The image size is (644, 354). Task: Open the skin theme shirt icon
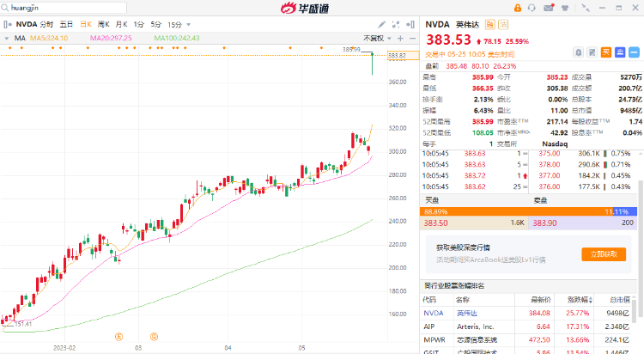pos(565,8)
